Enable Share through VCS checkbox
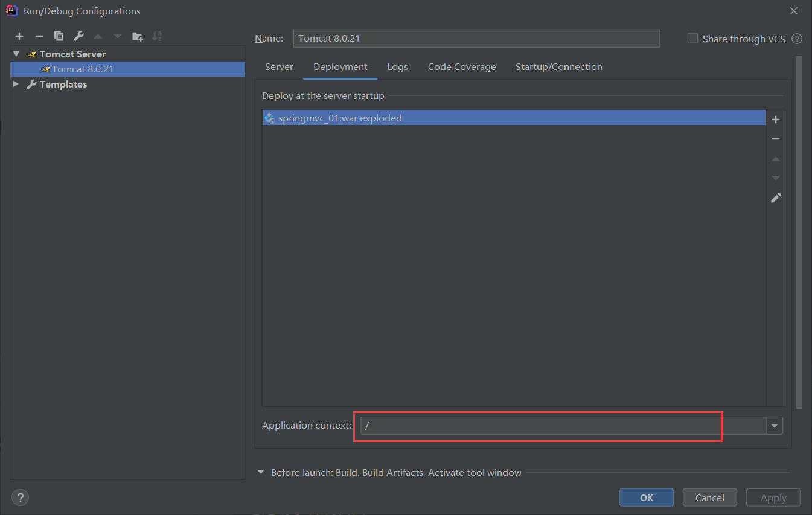 point(692,39)
